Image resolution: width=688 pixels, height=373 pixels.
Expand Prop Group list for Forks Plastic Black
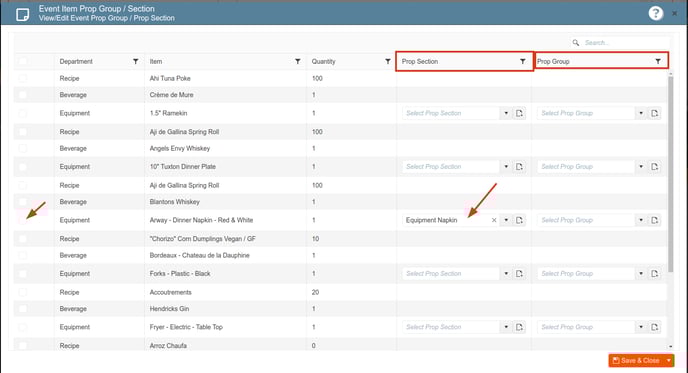641,274
